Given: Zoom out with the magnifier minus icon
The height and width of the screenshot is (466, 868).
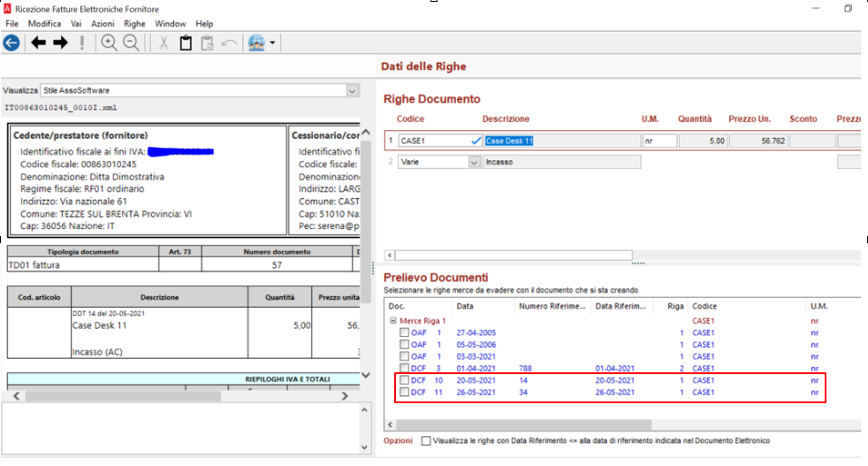Looking at the screenshot, I should coord(131,42).
